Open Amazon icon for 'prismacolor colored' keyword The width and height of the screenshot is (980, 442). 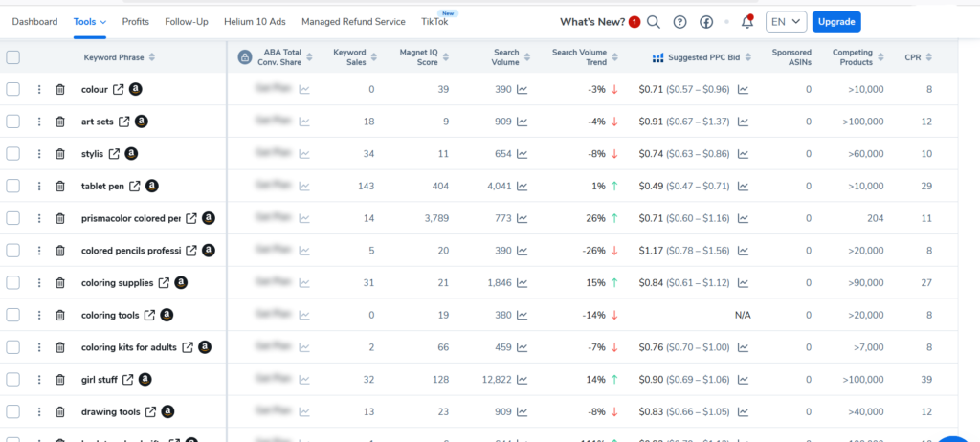point(209,218)
